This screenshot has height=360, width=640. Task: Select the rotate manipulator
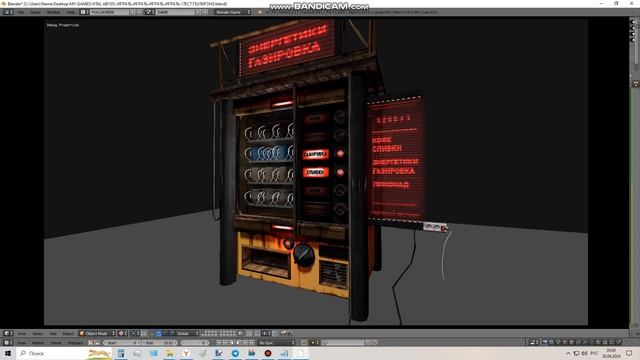pos(166,333)
